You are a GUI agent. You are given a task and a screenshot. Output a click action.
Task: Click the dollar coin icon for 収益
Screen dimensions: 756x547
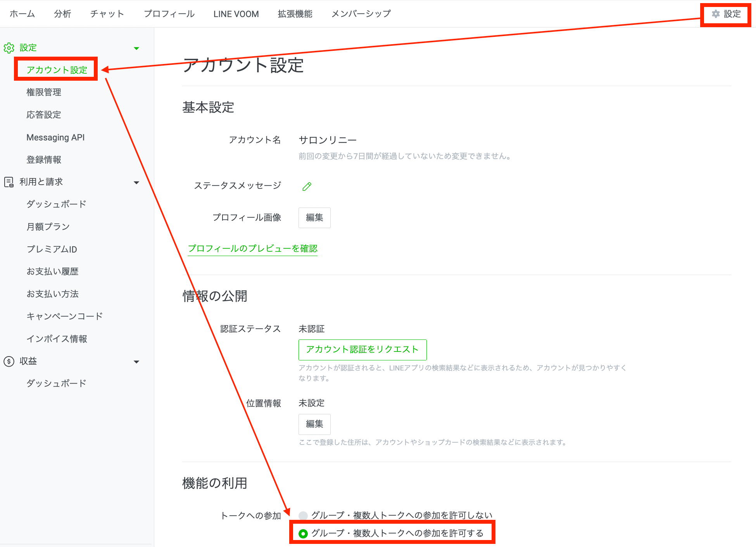point(9,362)
